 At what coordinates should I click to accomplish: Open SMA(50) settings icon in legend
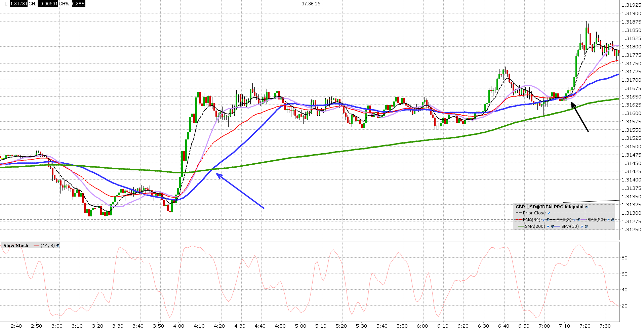[586, 226]
